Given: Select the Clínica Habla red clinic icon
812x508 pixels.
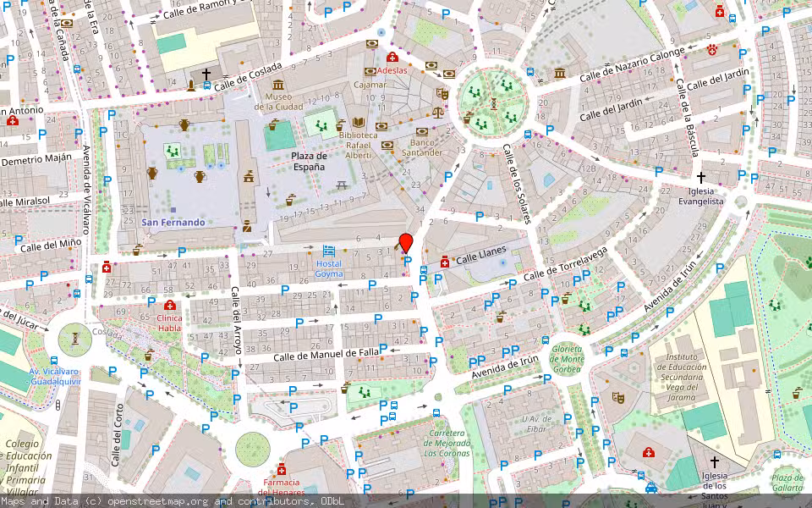Looking at the screenshot, I should coord(169,306).
